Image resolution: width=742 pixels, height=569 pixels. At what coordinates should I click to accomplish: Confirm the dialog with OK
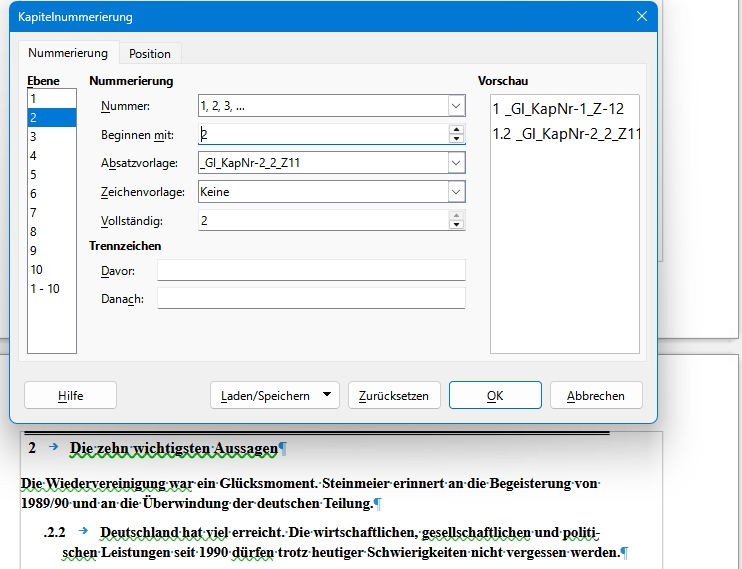click(x=495, y=395)
